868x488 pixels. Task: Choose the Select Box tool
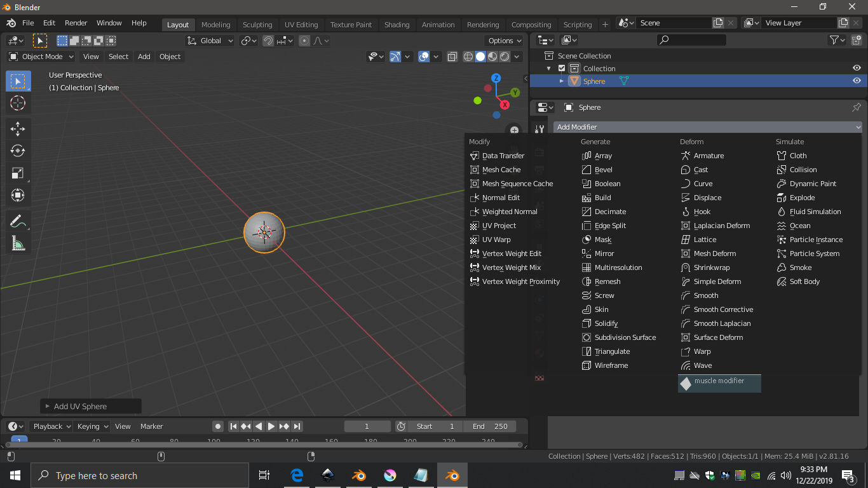[x=18, y=81]
